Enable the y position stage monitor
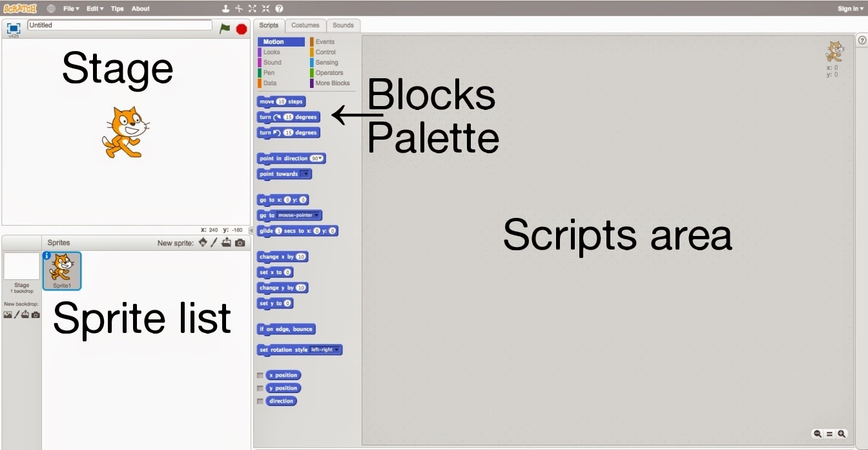The image size is (868, 450). point(260,388)
